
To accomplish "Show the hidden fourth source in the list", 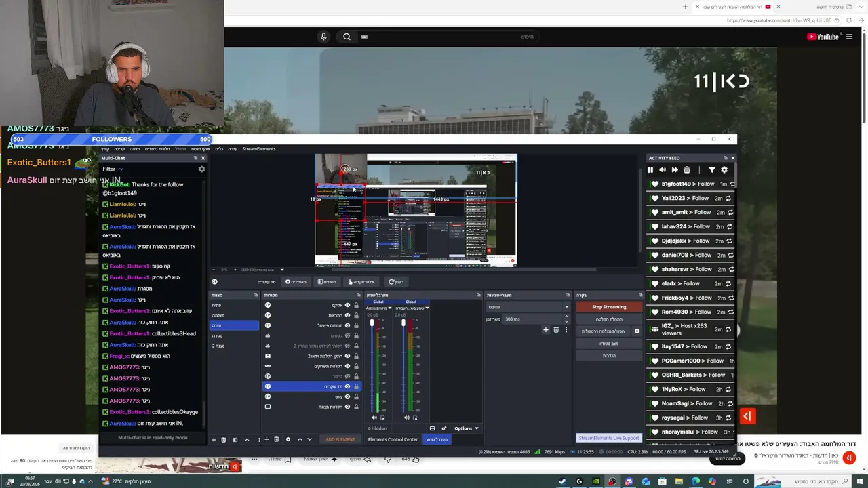I will (347, 335).
